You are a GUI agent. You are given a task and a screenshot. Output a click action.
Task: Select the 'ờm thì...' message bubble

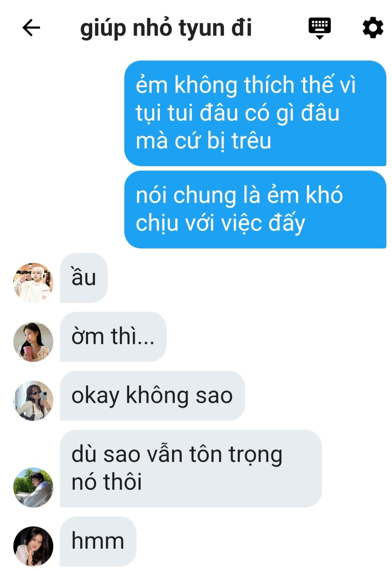click(113, 337)
